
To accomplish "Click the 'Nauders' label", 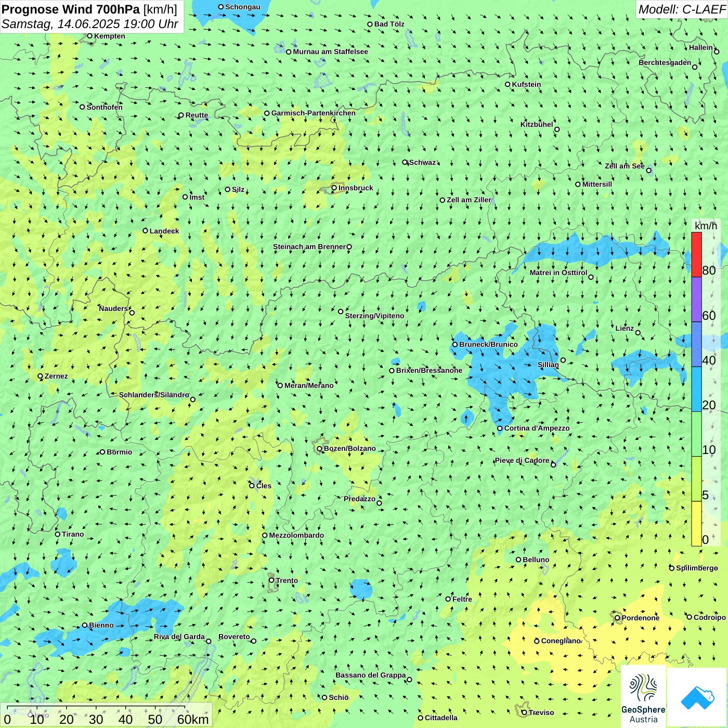I will tap(113, 308).
